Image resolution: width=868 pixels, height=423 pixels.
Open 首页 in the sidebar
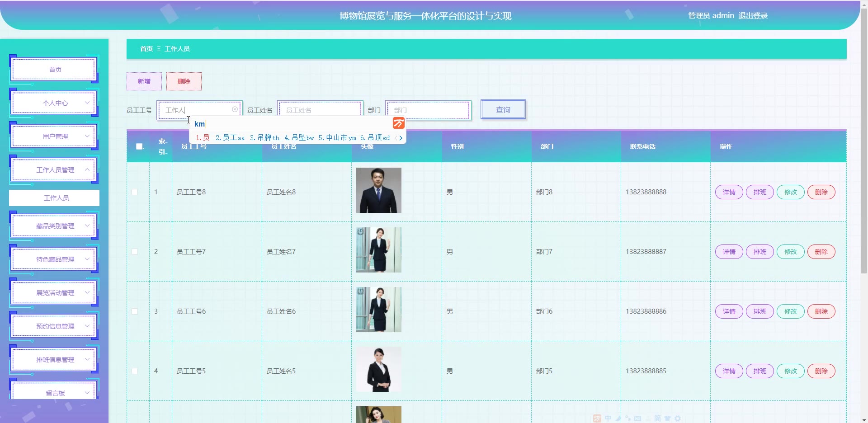54,70
